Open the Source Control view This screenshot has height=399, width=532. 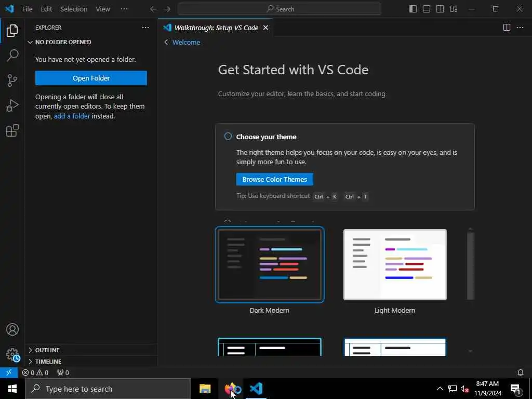pos(12,81)
